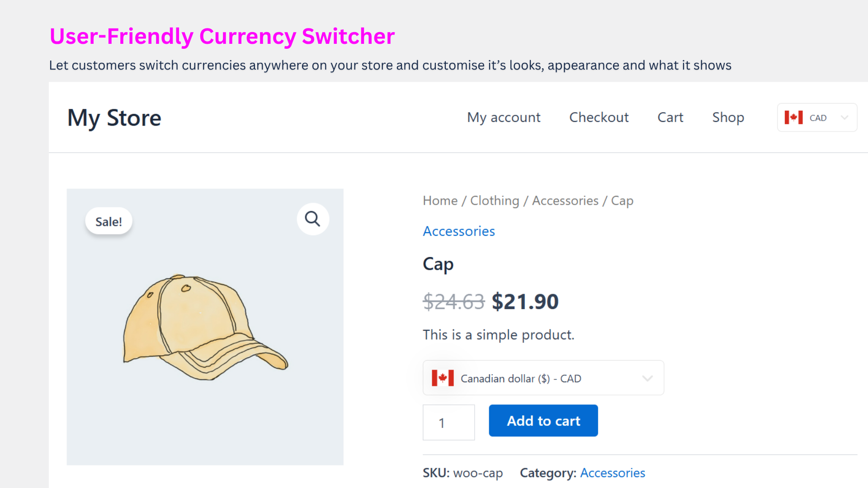This screenshot has width=868, height=488.
Task: Open the Cart menu link
Action: click(670, 117)
